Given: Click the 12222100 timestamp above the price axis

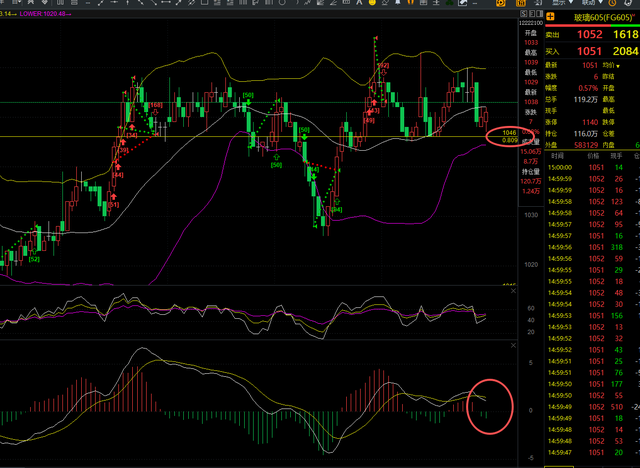Looking at the screenshot, I should (x=531, y=23).
